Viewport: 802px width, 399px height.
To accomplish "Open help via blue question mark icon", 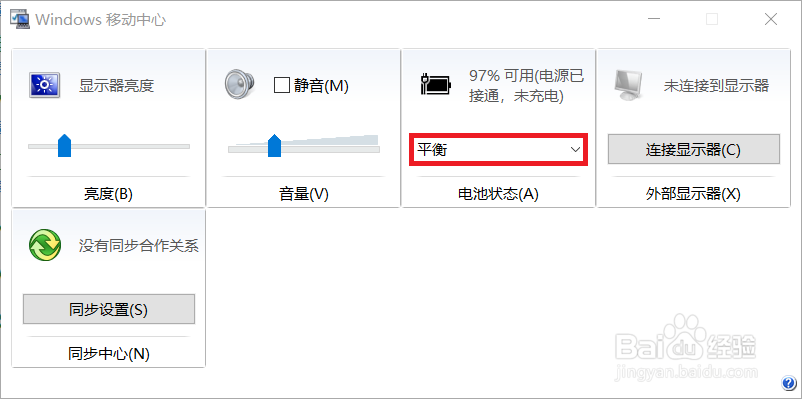I will pos(788,383).
